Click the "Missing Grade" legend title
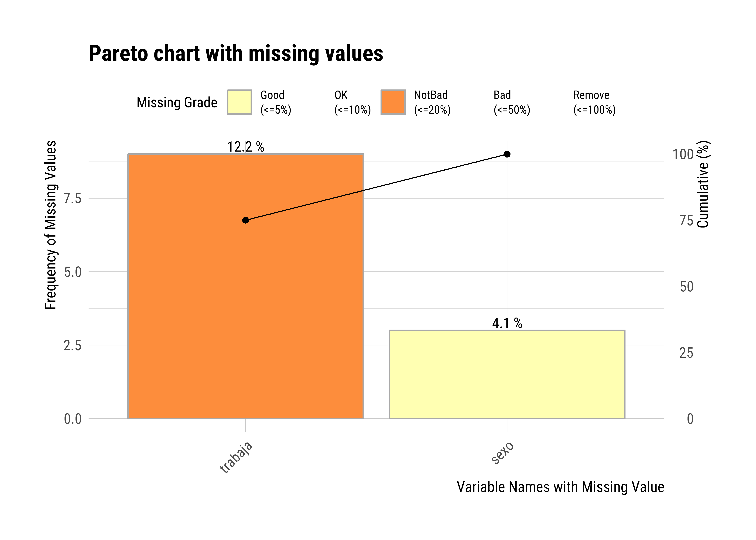756x540 pixels. point(177,102)
